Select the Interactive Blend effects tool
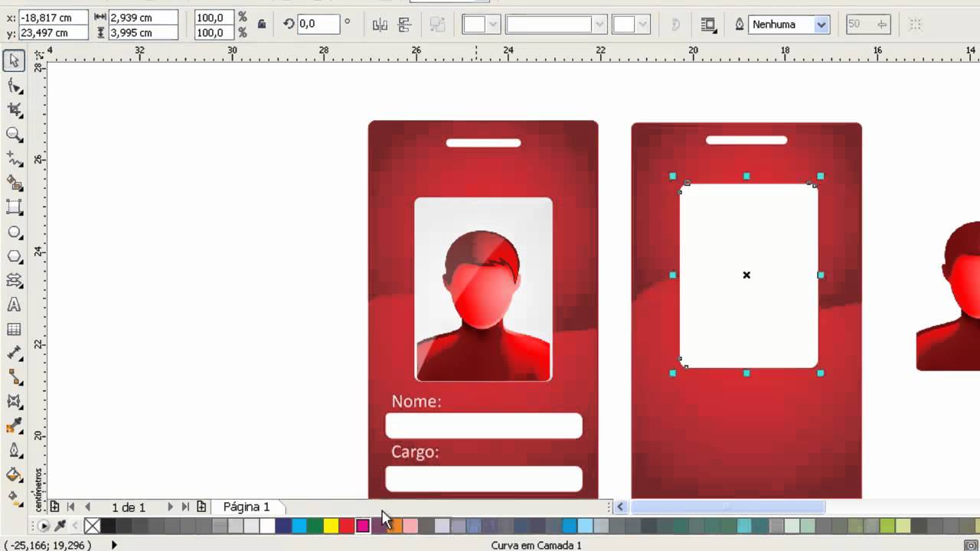This screenshot has width=980, height=551. coord(14,402)
